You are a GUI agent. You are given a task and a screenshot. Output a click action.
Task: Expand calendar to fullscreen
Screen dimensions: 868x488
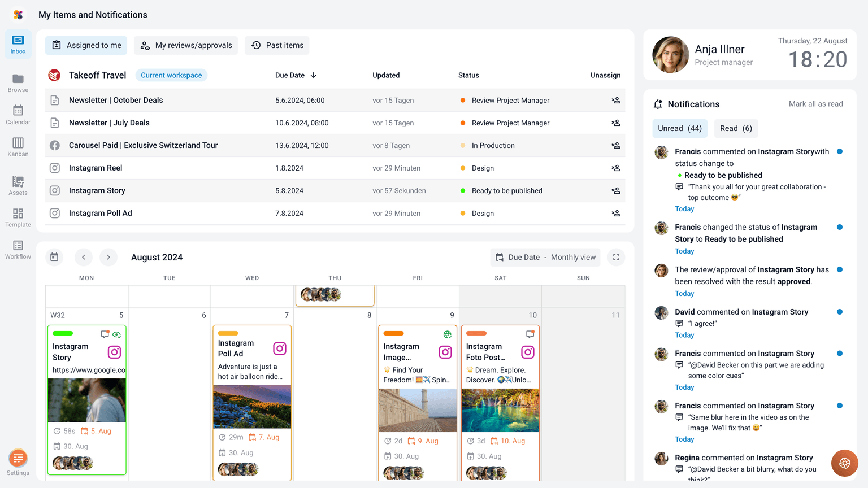(616, 257)
